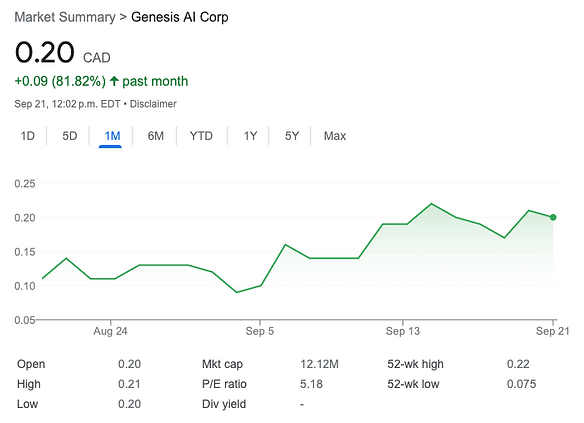Select the 5D time range tab
Screen dimensions: 584x423
[x=70, y=136]
